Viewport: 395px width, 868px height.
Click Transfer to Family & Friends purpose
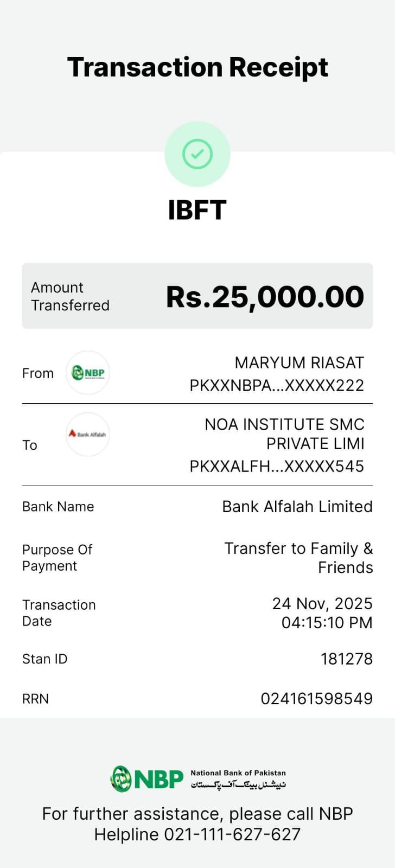[298, 558]
